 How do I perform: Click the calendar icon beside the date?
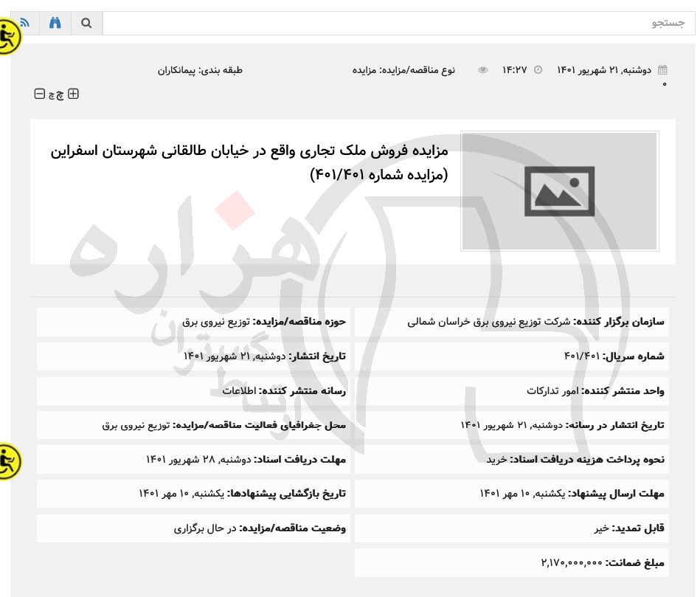pyautogui.click(x=662, y=70)
